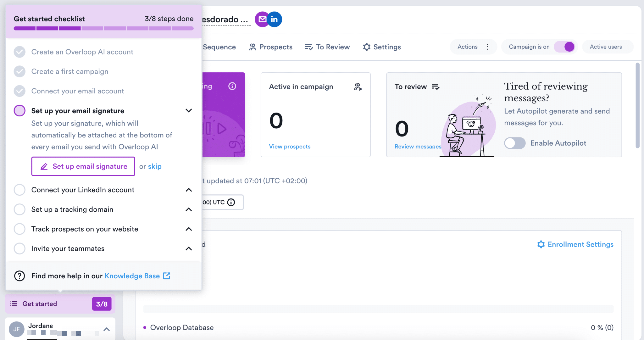Click the Set up email signature button
Viewport: 644px width, 340px height.
click(83, 166)
